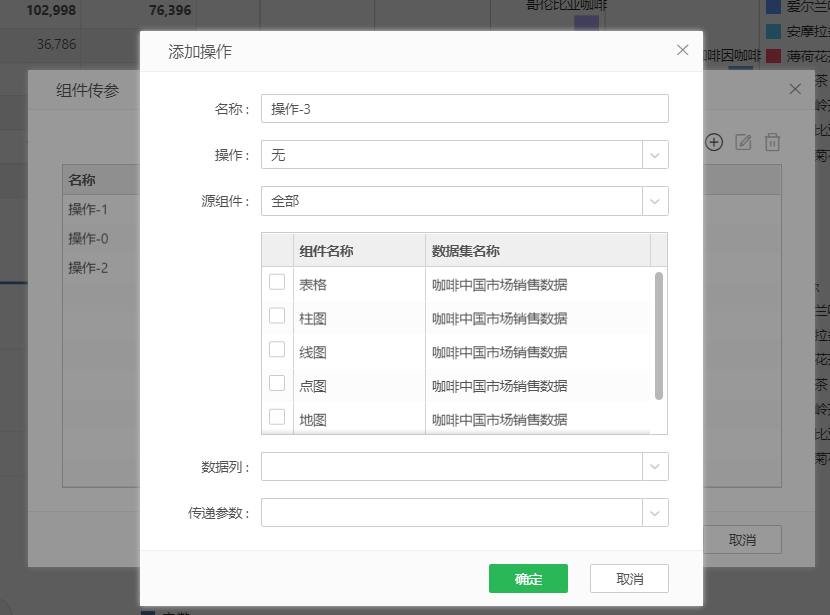Image resolution: width=830 pixels, height=615 pixels.
Task: Expand the 源组件 dropdown
Action: click(655, 201)
